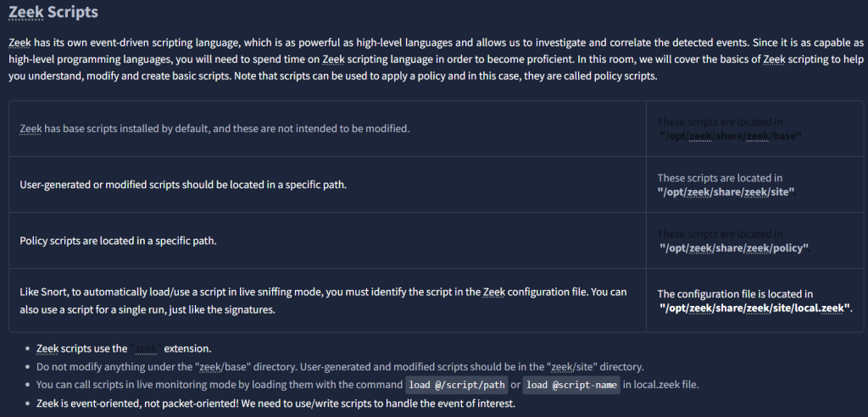Image resolution: width=868 pixels, height=417 pixels.
Task: Select the "load @/script/path" code snippet
Action: 457,385
